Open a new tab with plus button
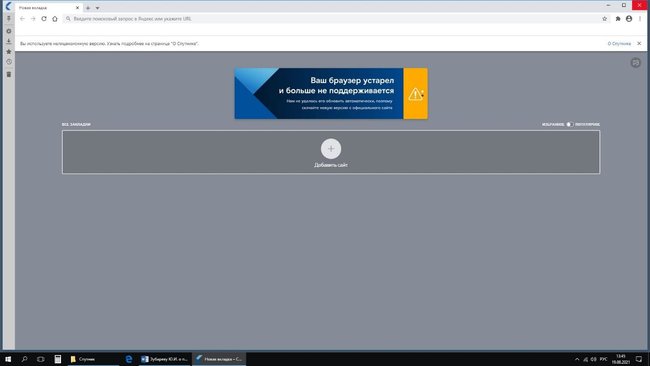This screenshot has width=650, height=366. [88, 8]
